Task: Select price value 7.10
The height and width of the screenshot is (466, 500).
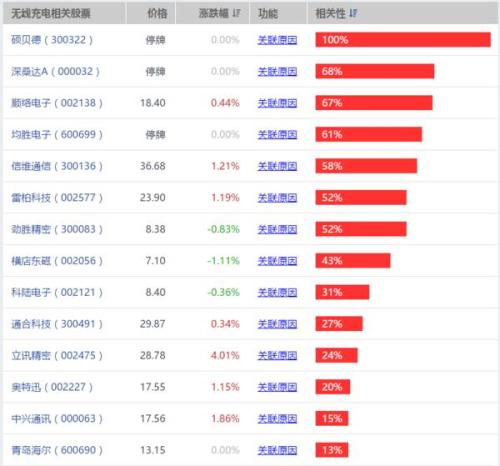Action: tap(155, 261)
